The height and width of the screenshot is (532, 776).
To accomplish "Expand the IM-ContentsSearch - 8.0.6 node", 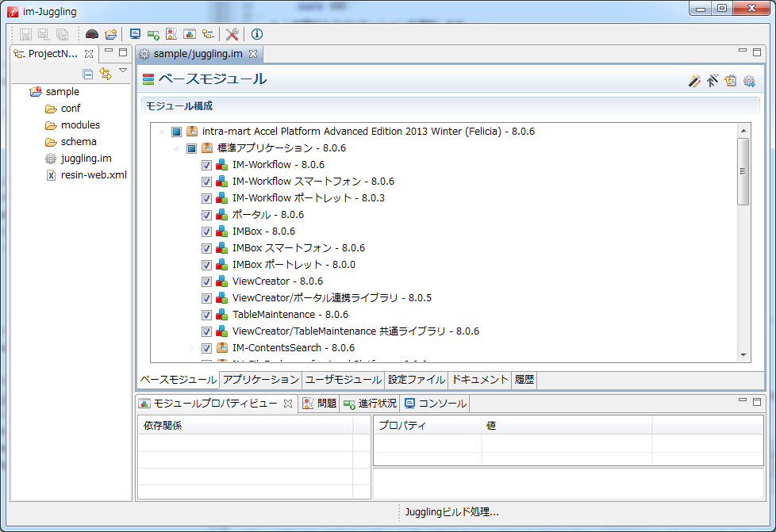I will tap(191, 348).
